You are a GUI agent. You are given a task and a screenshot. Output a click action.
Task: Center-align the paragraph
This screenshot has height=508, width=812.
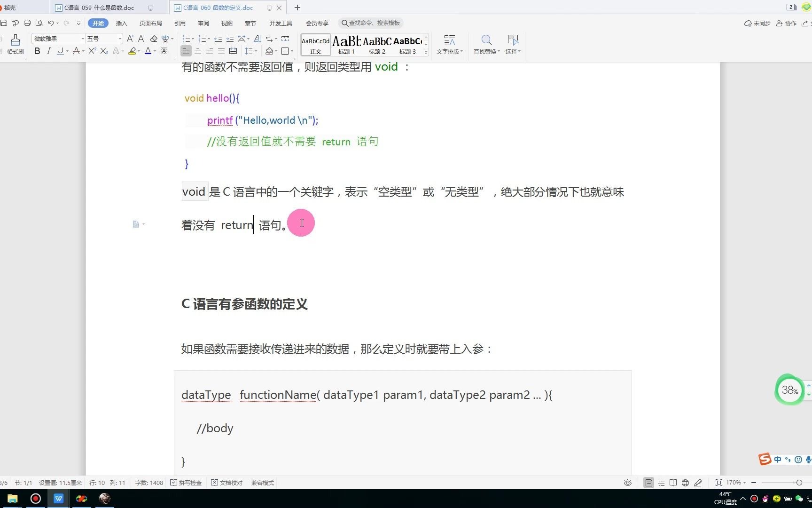coord(198,51)
